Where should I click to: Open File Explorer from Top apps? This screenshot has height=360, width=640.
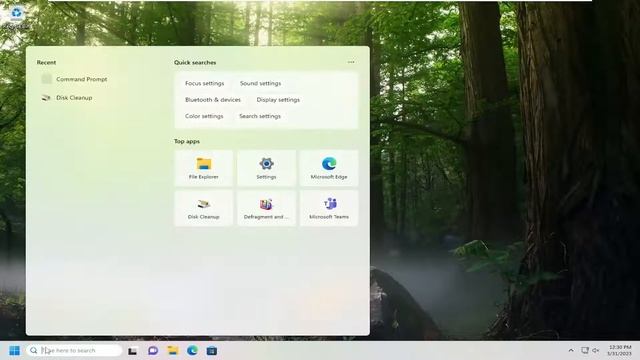(x=204, y=168)
